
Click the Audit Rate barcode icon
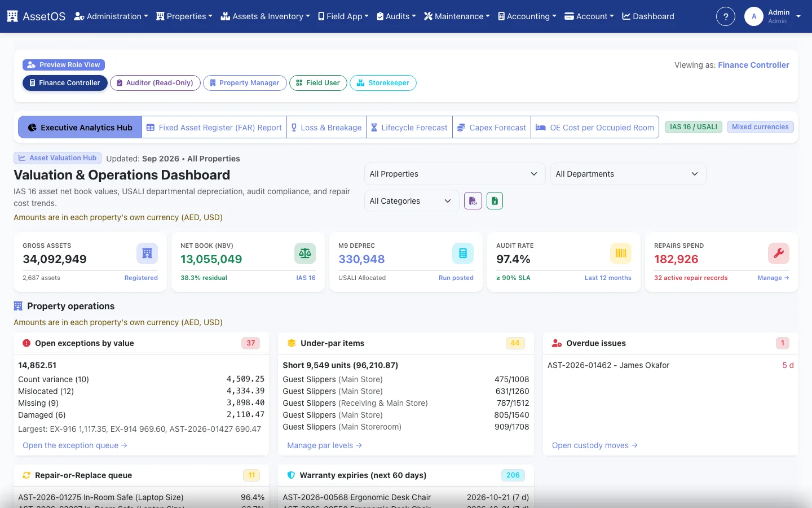[x=621, y=253]
